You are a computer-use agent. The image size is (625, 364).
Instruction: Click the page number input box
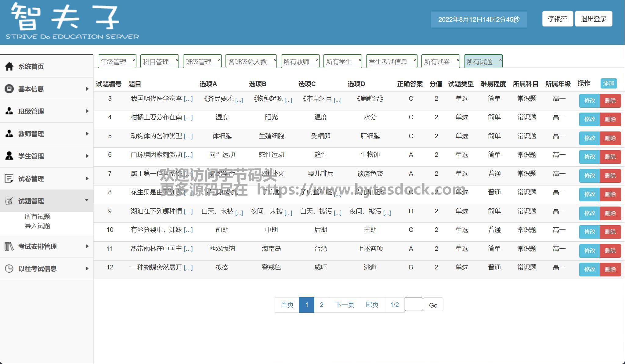(x=414, y=304)
